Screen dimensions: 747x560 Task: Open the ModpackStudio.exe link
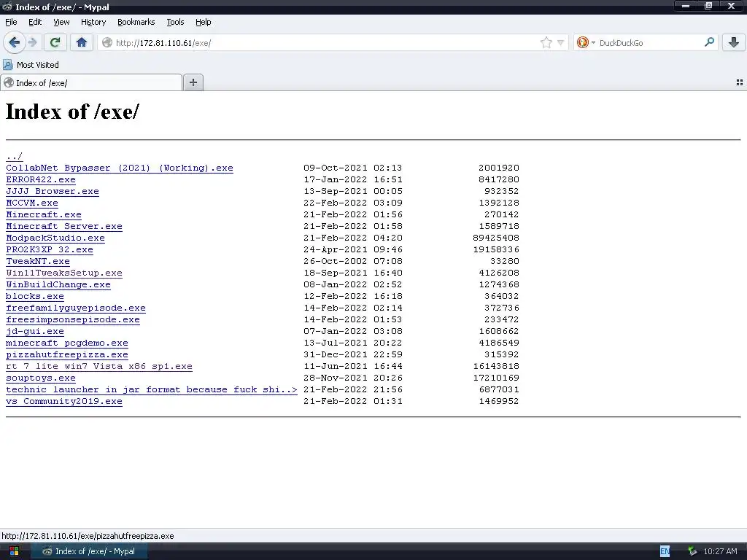[55, 238]
